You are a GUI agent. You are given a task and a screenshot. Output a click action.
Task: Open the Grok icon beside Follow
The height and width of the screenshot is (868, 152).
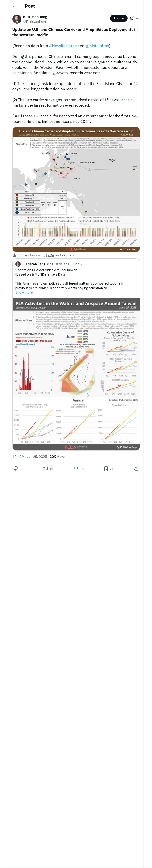point(132,18)
